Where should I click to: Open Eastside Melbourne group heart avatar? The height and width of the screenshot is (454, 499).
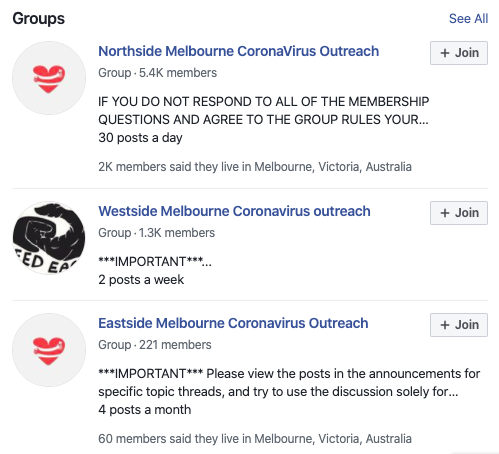49,350
